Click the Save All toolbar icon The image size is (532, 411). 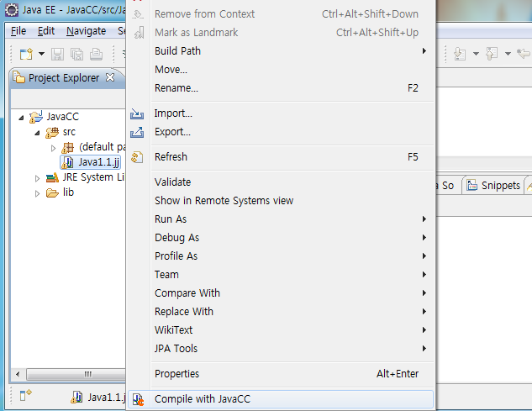click(76, 54)
